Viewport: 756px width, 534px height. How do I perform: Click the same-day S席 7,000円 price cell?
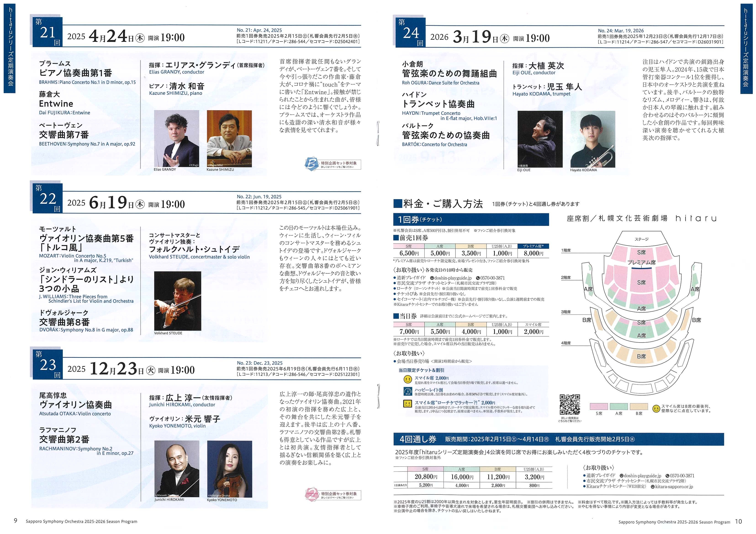coord(409,332)
